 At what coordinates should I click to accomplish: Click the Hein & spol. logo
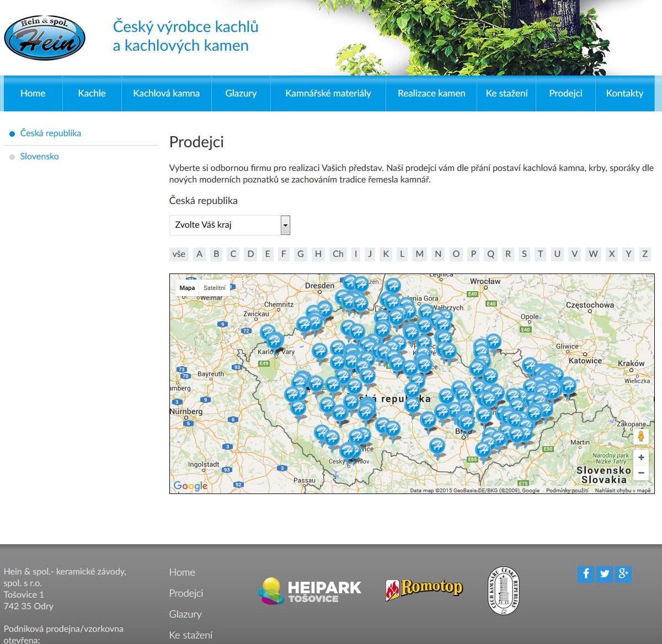(x=45, y=38)
